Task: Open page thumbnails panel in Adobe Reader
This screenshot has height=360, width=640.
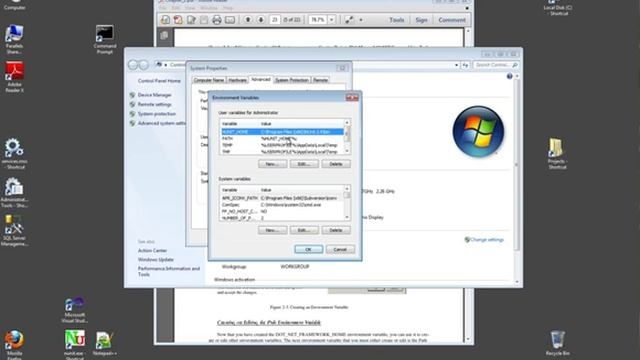Action: [x=164, y=36]
